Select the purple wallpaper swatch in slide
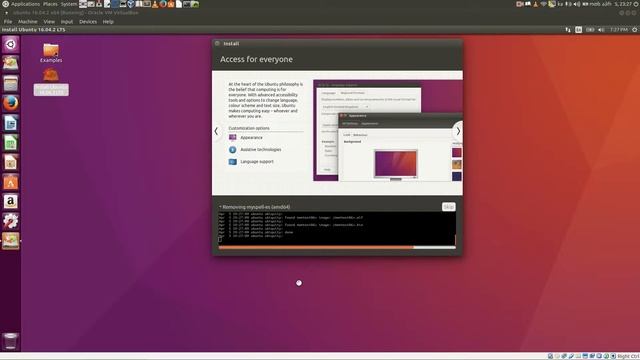This screenshot has height=360, width=640. tap(457, 153)
